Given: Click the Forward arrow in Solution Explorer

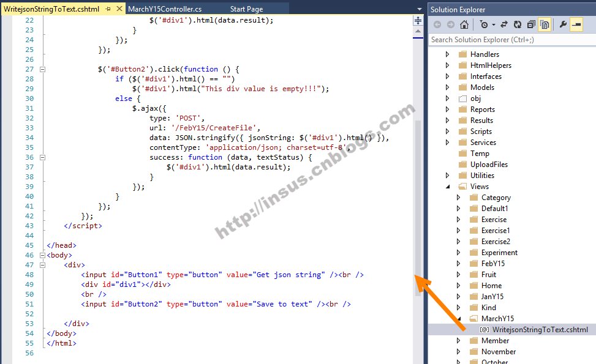Looking at the screenshot, I should tap(450, 24).
